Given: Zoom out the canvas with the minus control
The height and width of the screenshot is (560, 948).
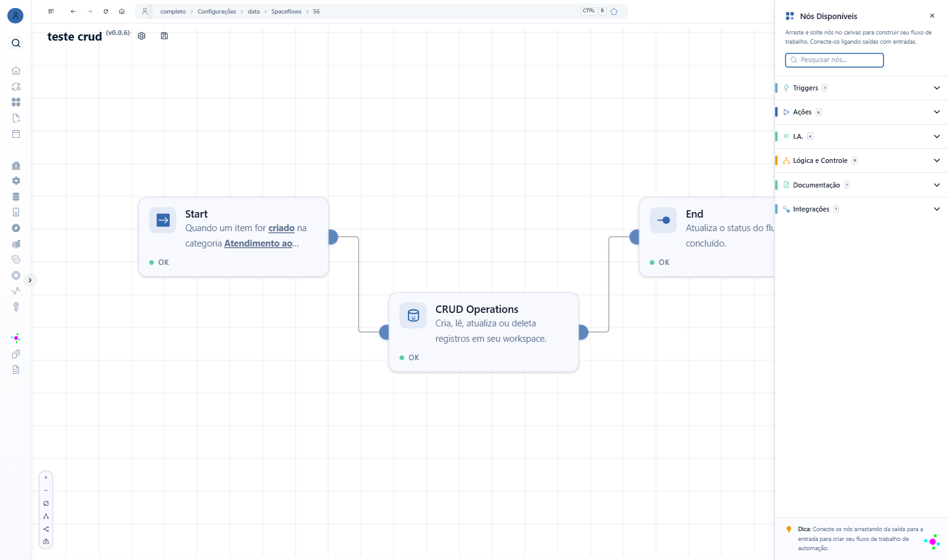Looking at the screenshot, I should pos(46,491).
